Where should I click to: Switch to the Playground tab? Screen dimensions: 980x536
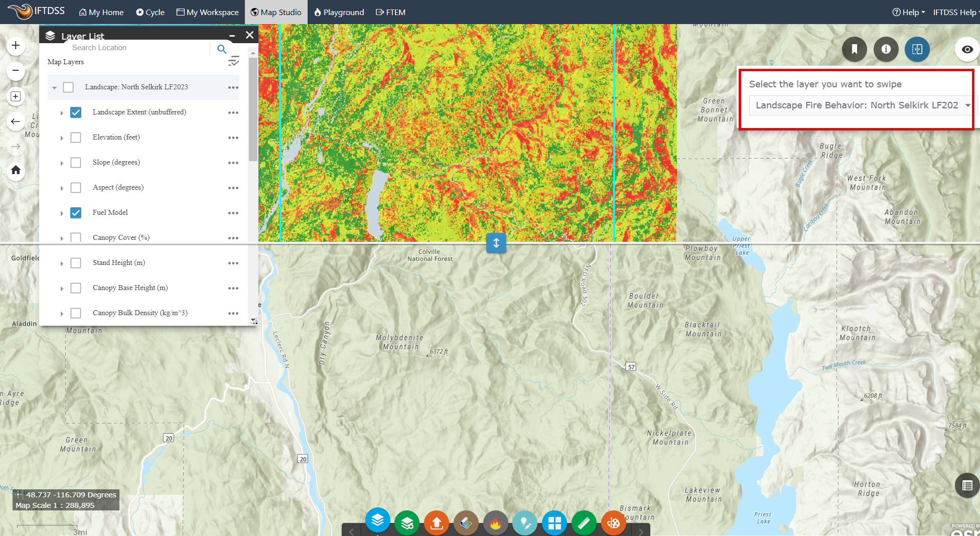339,12
